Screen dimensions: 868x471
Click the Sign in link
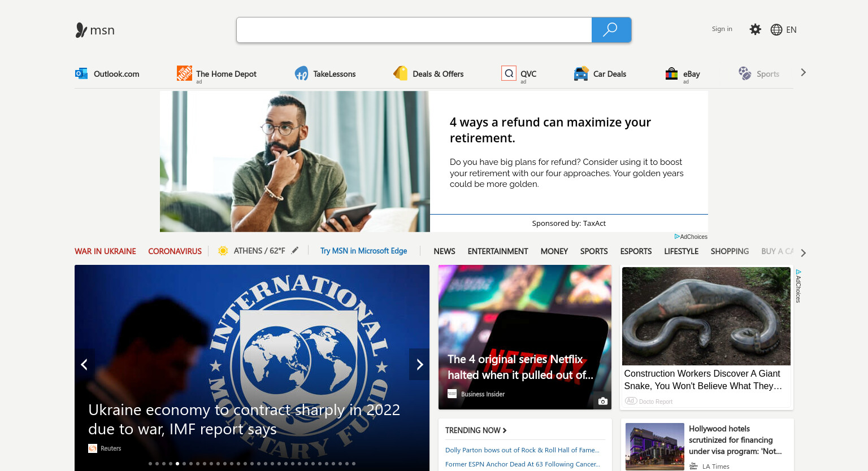[722, 29]
